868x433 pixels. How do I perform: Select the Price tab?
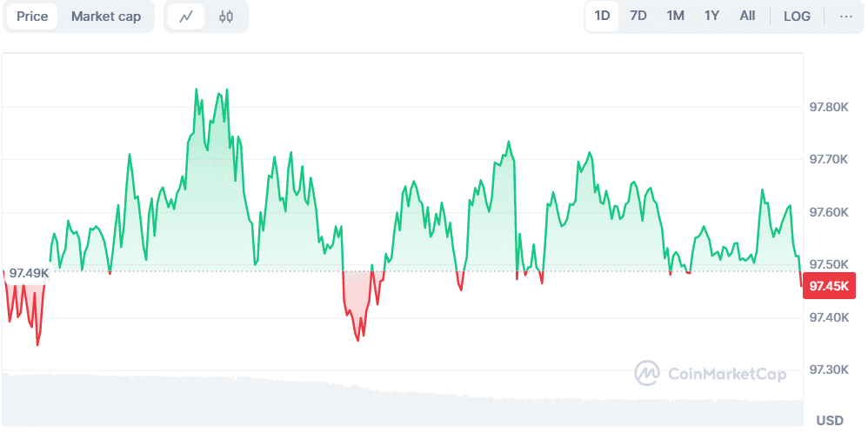point(32,17)
